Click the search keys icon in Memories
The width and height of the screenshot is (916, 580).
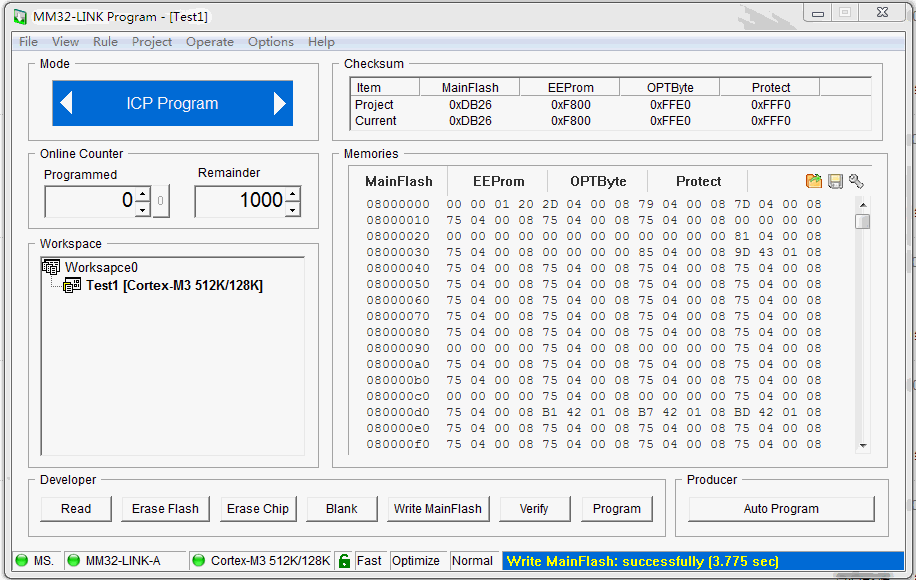856,181
